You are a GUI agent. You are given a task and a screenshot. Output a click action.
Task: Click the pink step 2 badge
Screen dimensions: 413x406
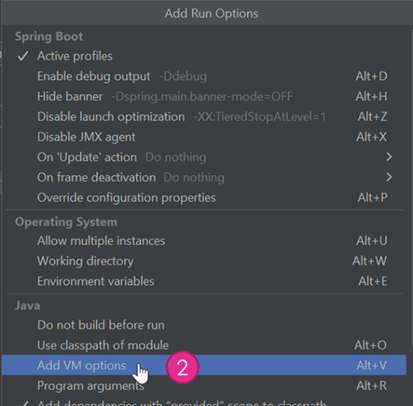pyautogui.click(x=182, y=367)
